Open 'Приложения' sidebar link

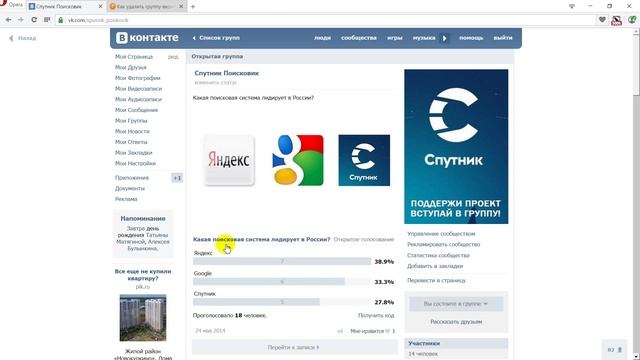coord(132,178)
